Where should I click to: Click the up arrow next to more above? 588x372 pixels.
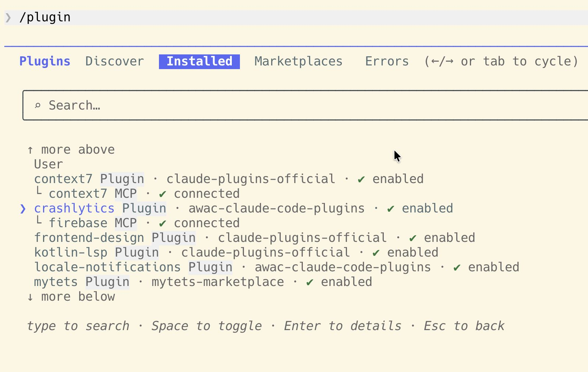pos(30,150)
